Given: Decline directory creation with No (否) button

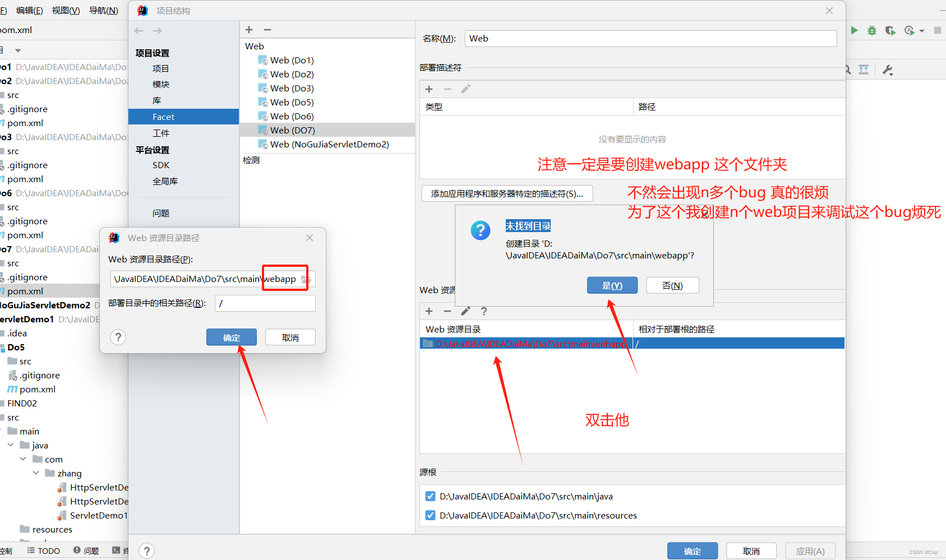Looking at the screenshot, I should coord(672,285).
